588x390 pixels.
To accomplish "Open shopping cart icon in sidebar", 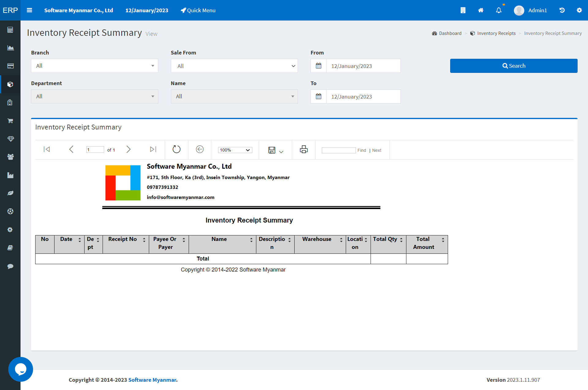I will (x=10, y=121).
